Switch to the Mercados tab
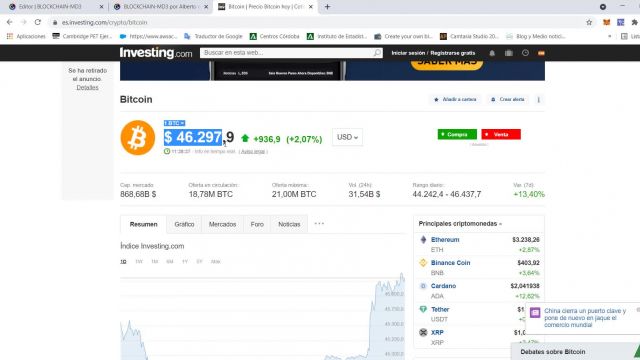 pyautogui.click(x=222, y=224)
